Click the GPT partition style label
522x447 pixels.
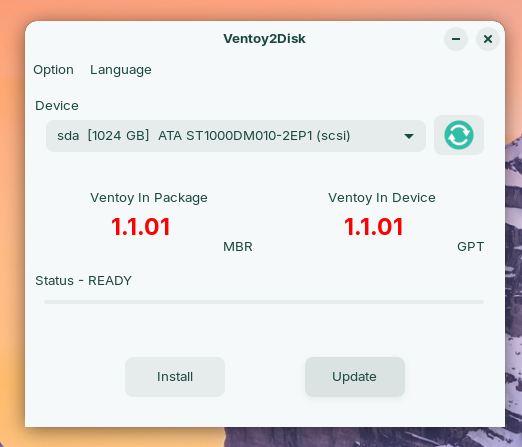click(470, 247)
